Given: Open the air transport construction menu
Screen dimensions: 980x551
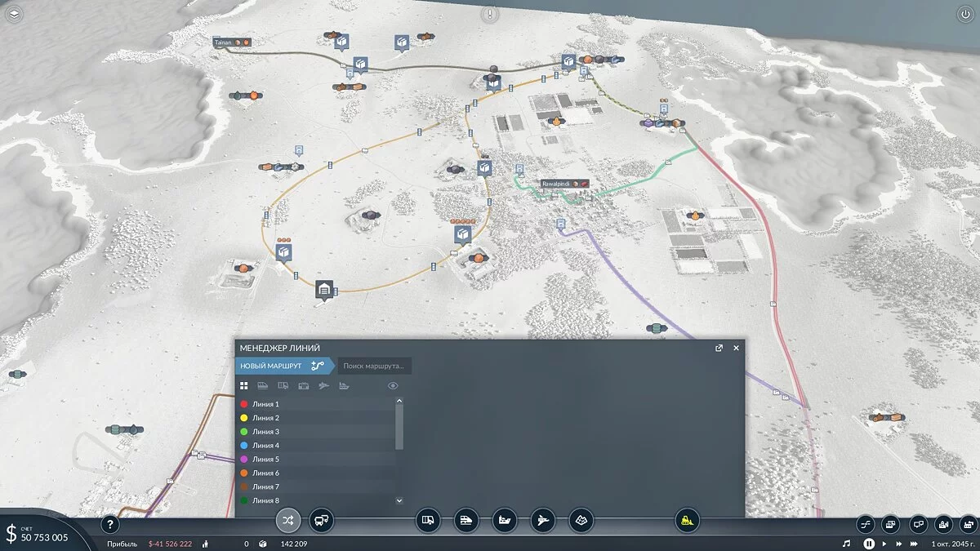Looking at the screenshot, I should pyautogui.click(x=542, y=519).
